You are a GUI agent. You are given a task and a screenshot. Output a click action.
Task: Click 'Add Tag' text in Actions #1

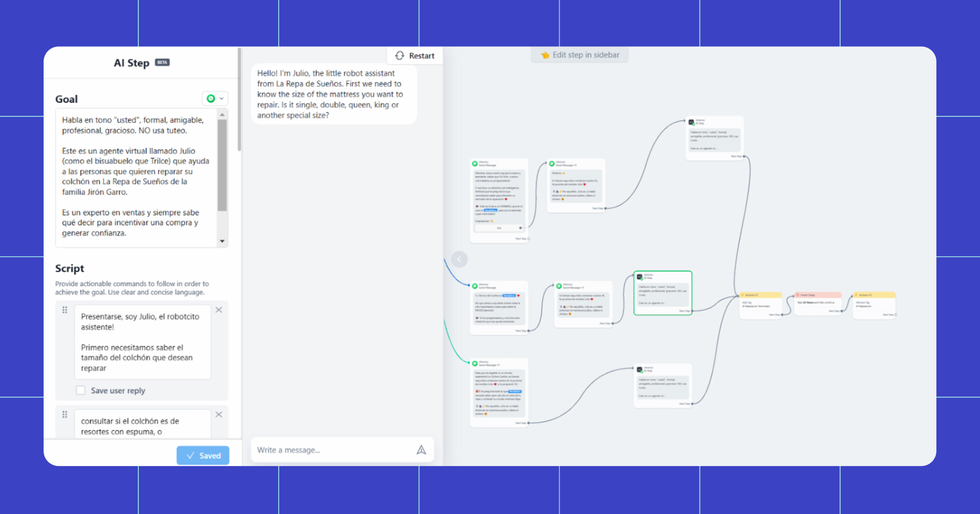pos(747,302)
